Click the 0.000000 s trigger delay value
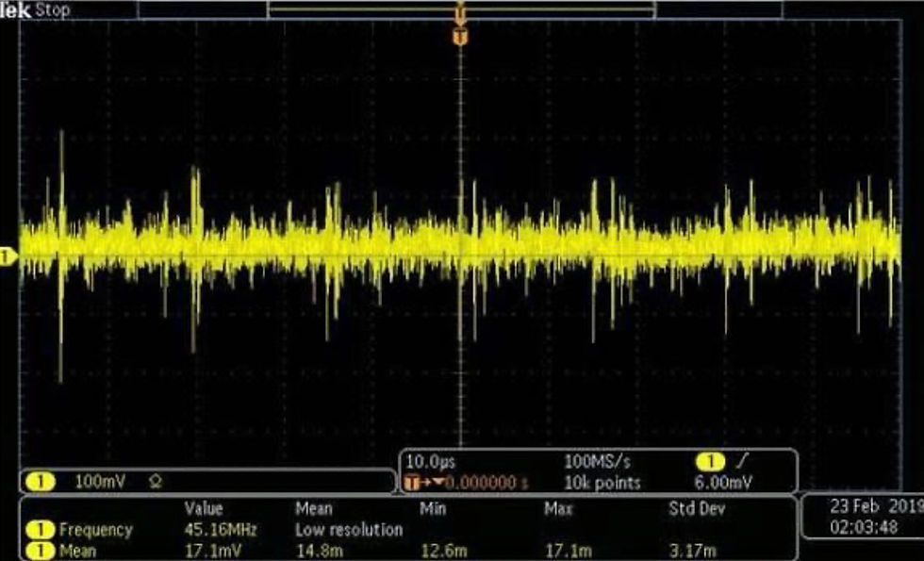The height and width of the screenshot is (561, 924). click(487, 483)
